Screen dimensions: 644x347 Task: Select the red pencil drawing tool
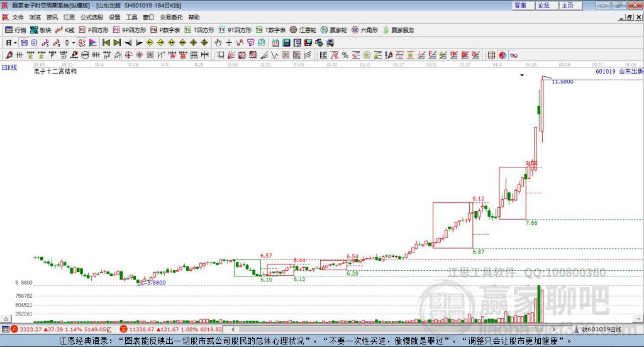click(x=9, y=55)
